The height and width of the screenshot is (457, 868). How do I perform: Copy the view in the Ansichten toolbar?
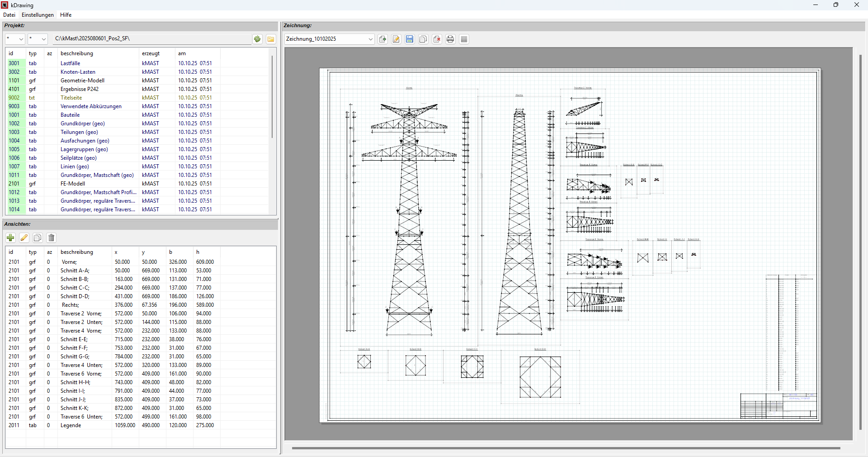point(38,238)
